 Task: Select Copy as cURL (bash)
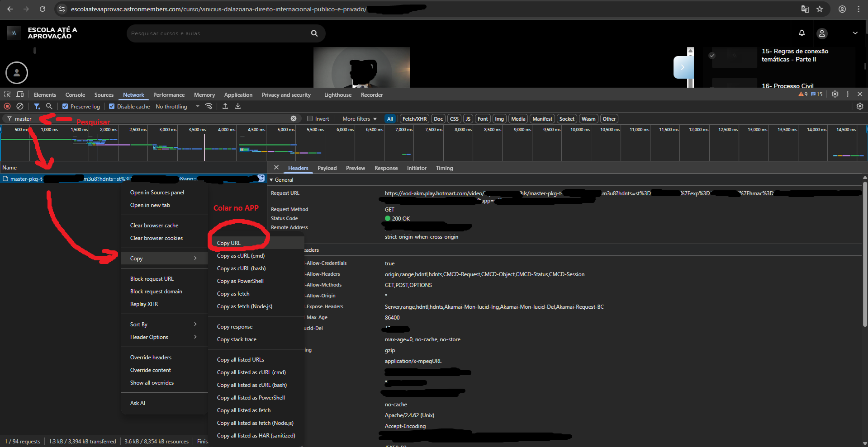point(256,268)
